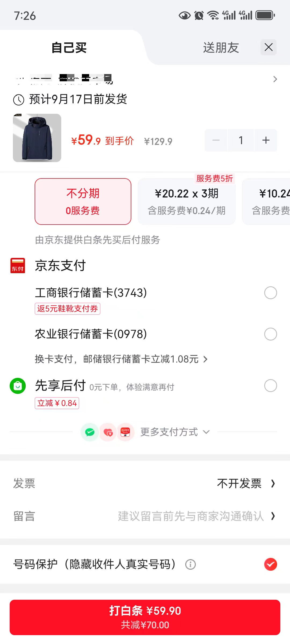The height and width of the screenshot is (644, 290).
Task: Toggle the 号码保护 red checkmark
Action: pos(270,564)
